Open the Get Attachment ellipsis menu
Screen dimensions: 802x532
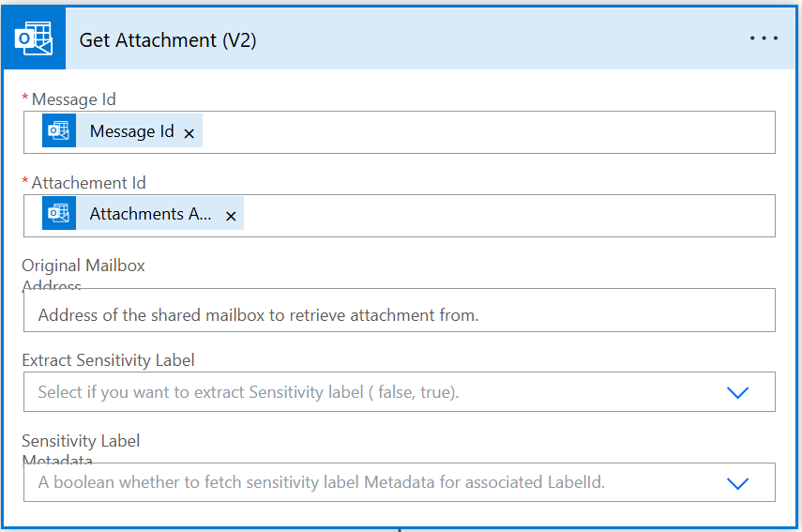click(x=764, y=39)
